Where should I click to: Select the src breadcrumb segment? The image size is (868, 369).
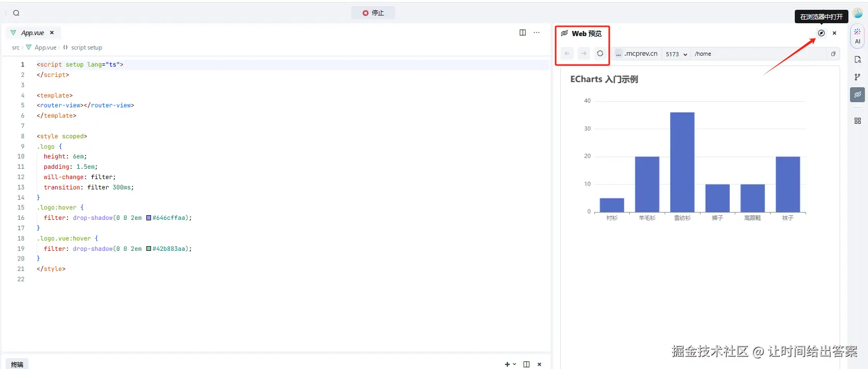[16, 47]
